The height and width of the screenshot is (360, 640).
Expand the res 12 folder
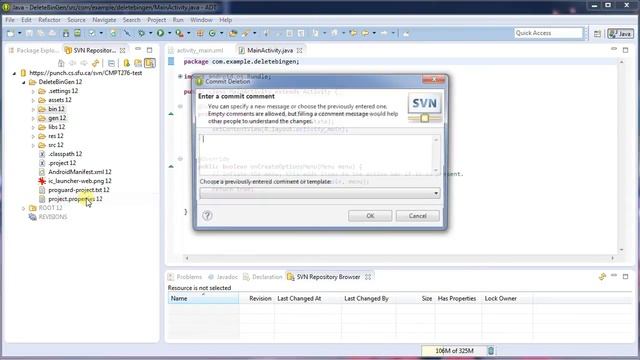tap(33, 136)
